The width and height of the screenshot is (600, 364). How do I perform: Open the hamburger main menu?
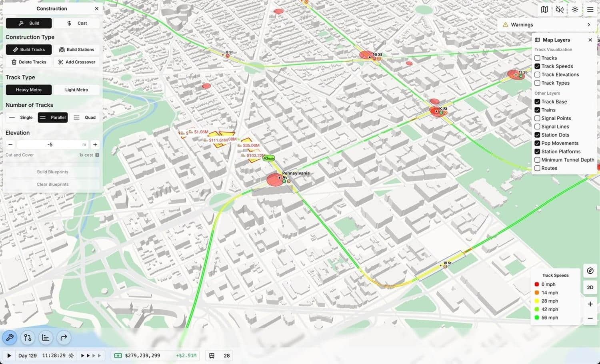point(590,10)
